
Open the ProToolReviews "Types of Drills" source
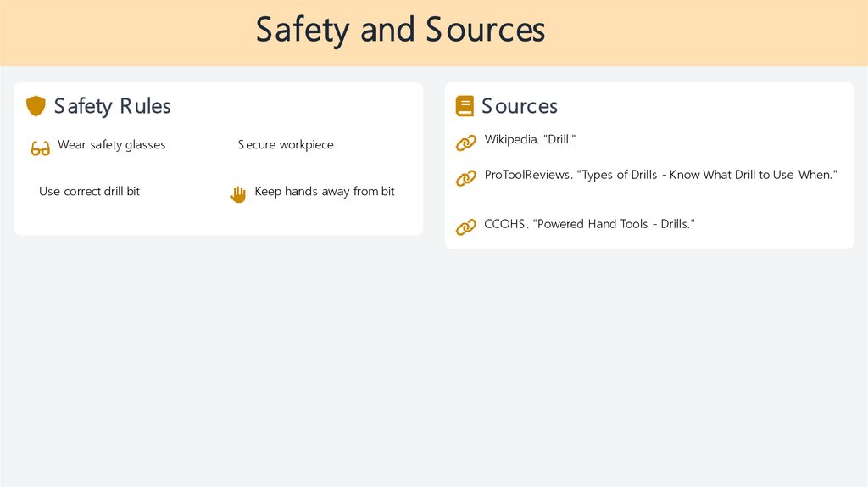tap(660, 175)
